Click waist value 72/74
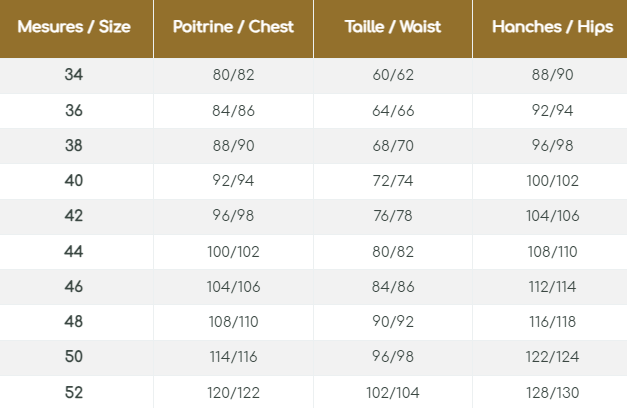 coord(393,181)
